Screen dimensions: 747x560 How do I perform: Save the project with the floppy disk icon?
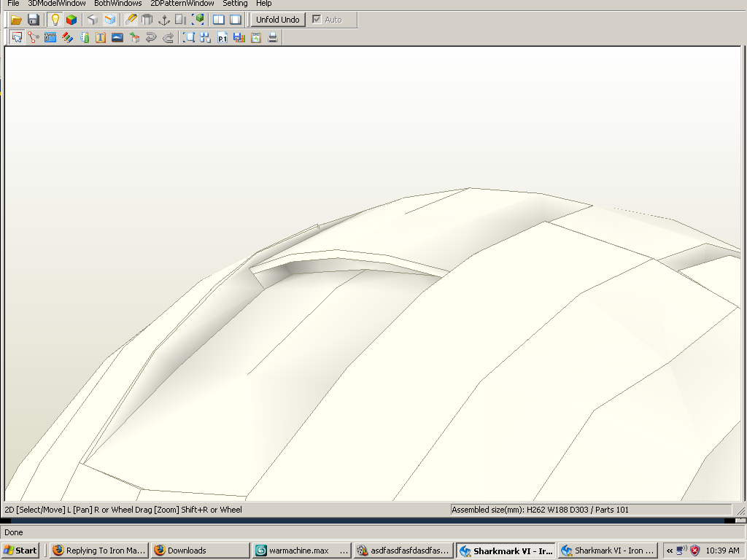tap(34, 20)
